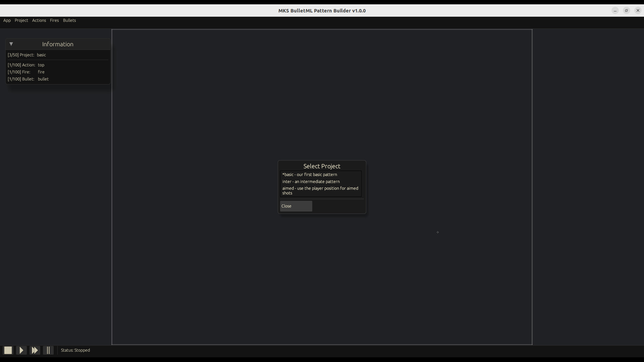Select the inter intermediate pattern project

tap(311, 181)
